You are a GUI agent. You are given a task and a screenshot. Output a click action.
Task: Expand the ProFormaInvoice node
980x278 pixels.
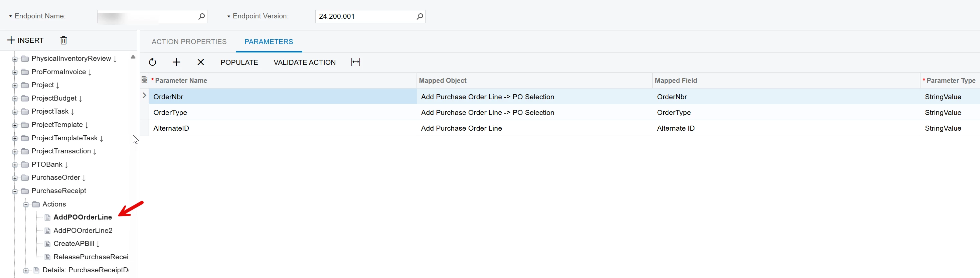click(x=15, y=73)
